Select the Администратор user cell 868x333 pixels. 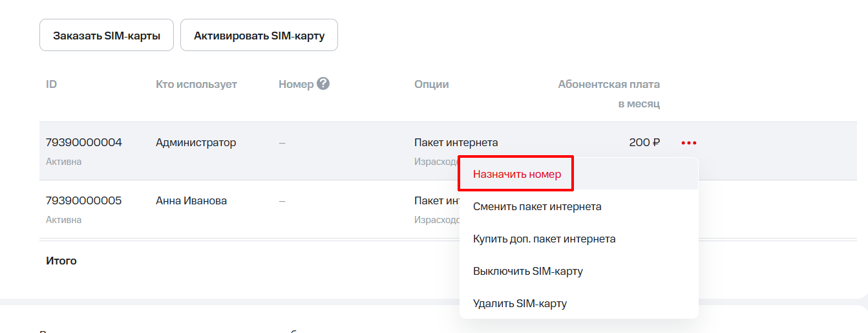click(x=196, y=143)
